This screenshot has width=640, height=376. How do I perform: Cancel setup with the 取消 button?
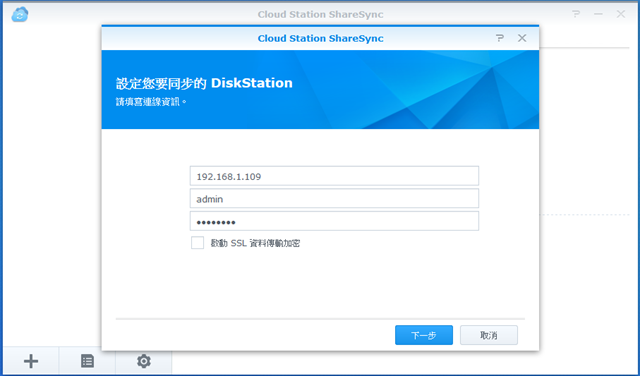pos(489,335)
